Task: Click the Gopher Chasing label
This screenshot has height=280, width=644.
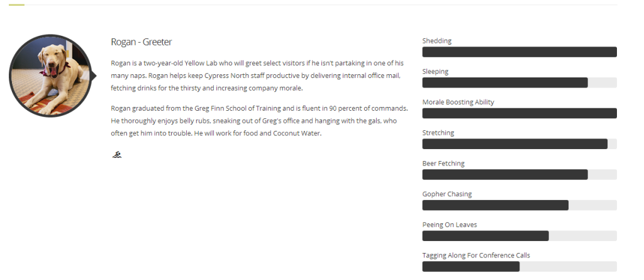Action: coord(447,194)
